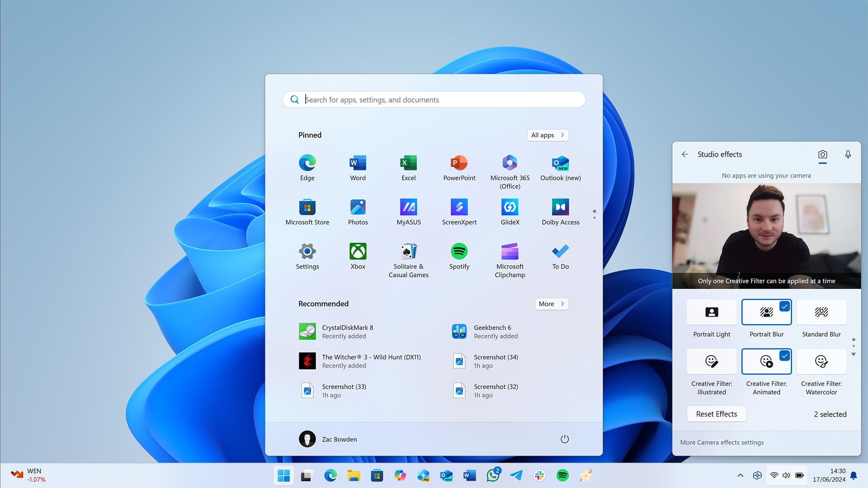Viewport: 868px width, 488px height.
Task: Launch Spotify from the taskbar
Action: (562, 475)
